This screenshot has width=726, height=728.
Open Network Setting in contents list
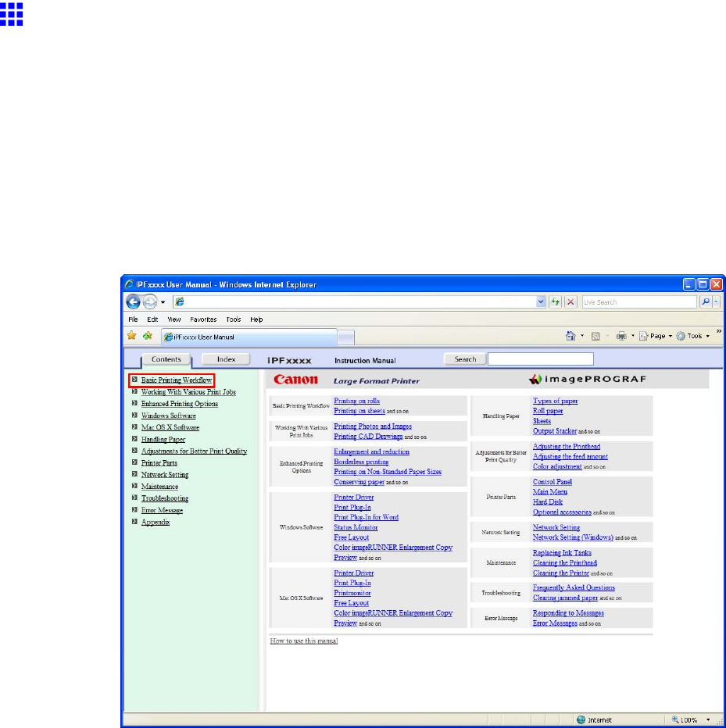point(165,474)
